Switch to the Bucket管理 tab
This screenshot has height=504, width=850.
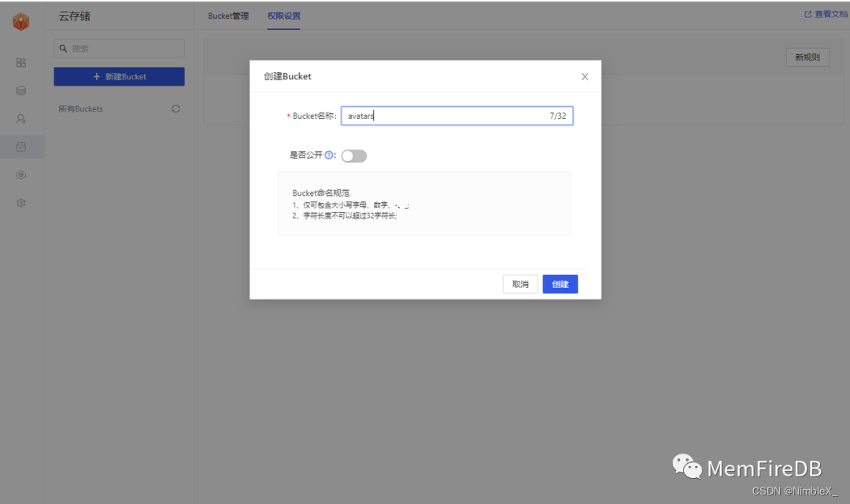tap(228, 15)
